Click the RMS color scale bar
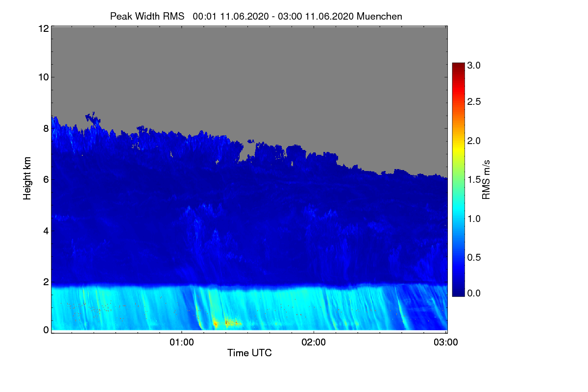588x392 pixels. [458, 179]
